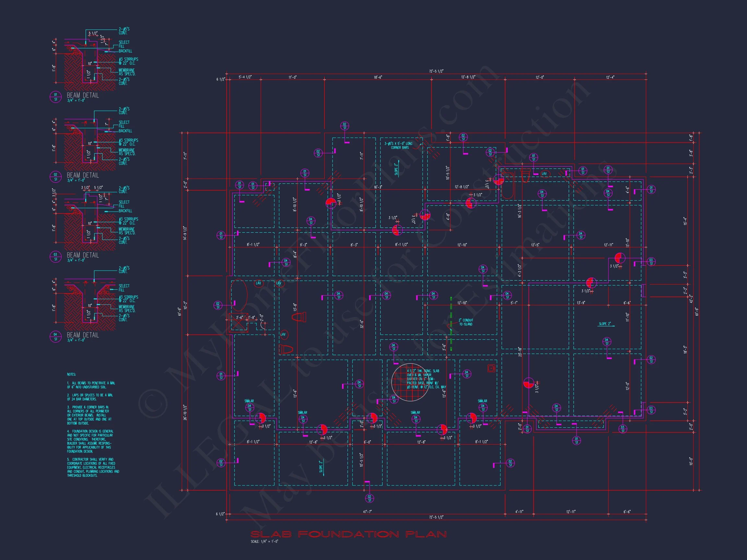
Task: Select note 5 about contractor verification
Action: [93, 468]
